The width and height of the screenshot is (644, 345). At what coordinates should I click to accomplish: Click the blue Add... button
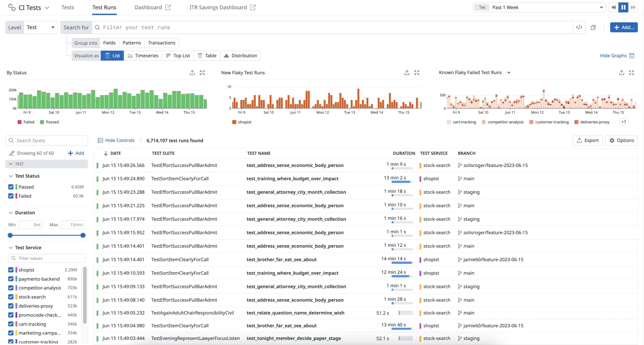(624, 27)
